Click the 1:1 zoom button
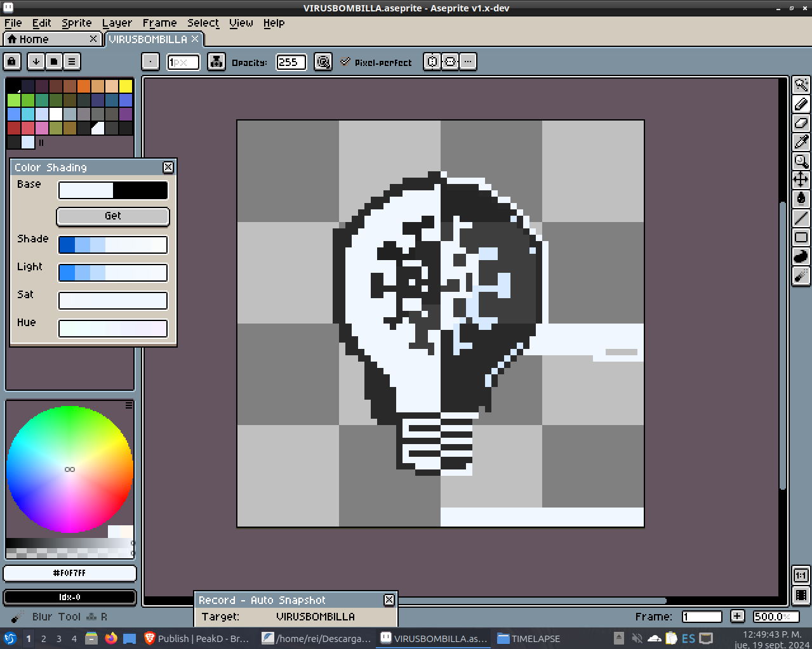This screenshot has width=812, height=649. click(801, 575)
